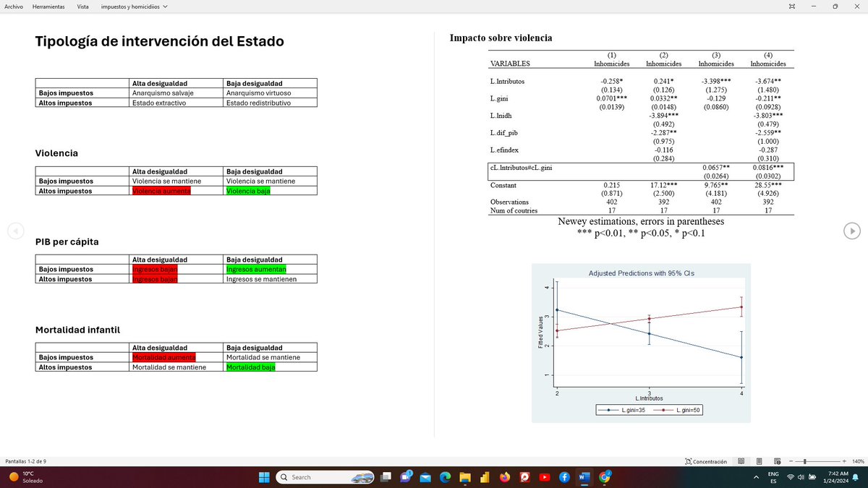868x488 pixels.
Task: Open Facebook from the taskbar
Action: click(x=563, y=477)
